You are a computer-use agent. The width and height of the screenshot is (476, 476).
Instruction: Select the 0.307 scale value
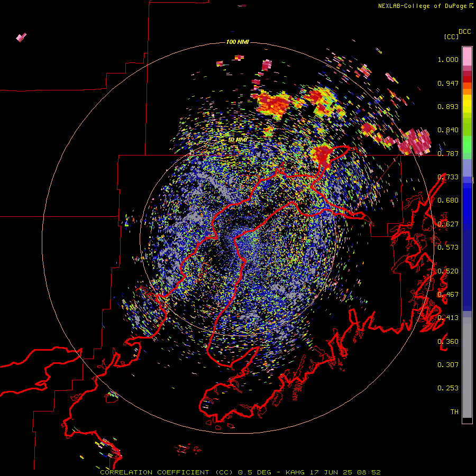pyautogui.click(x=448, y=365)
